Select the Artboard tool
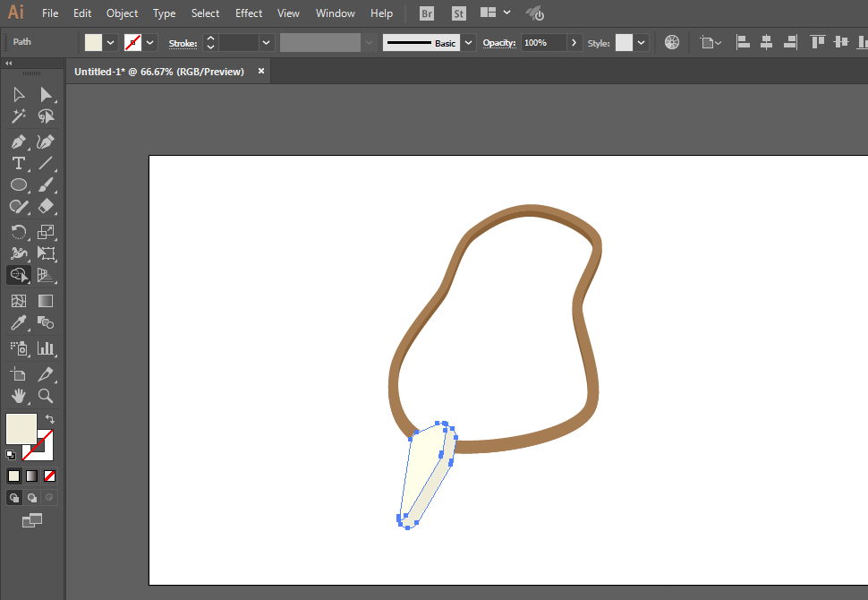Viewport: 868px width, 600px height. (x=19, y=374)
